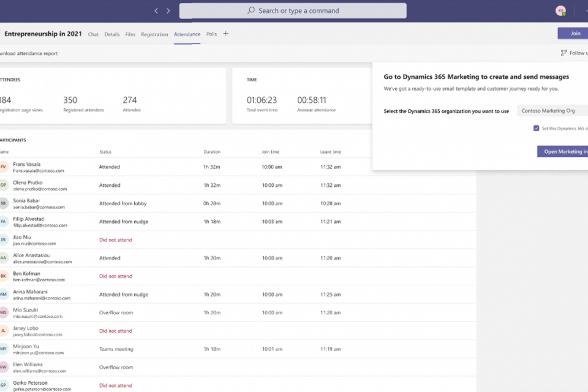The image size is (588, 392).
Task: Click Sonia Babar's avatar
Action: pyautogui.click(x=3, y=203)
